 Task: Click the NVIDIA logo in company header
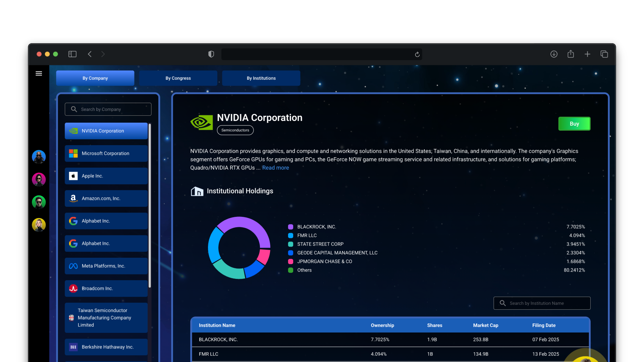pos(202,122)
